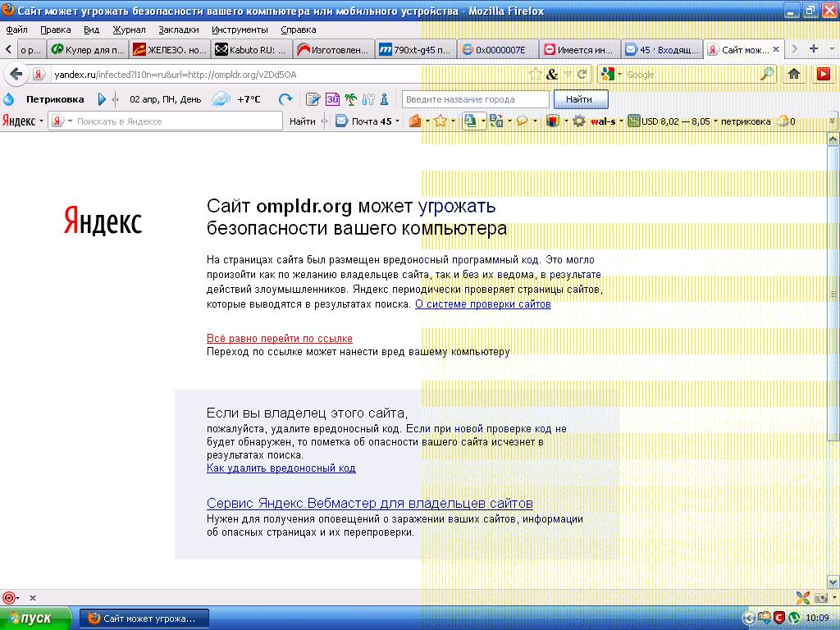
Task: Reload page using the address bar arrow
Action: click(x=582, y=75)
